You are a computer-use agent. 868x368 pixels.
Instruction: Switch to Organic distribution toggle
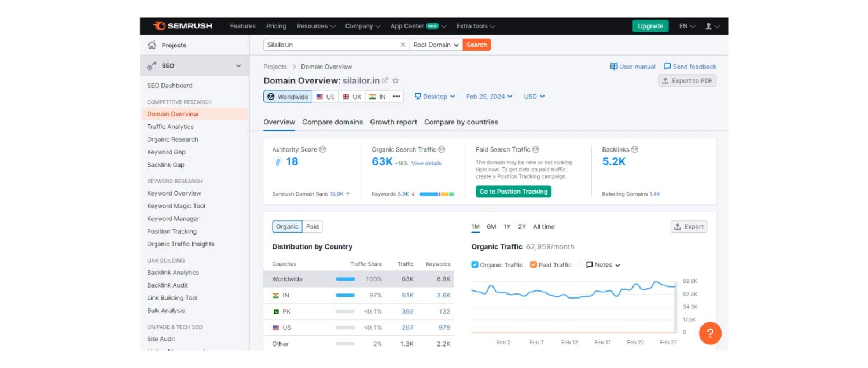point(288,227)
